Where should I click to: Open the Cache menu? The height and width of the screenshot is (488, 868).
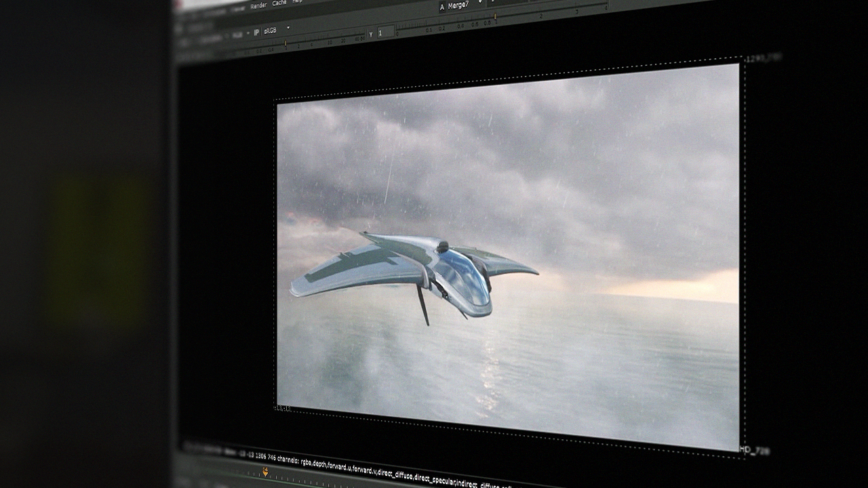(x=279, y=3)
